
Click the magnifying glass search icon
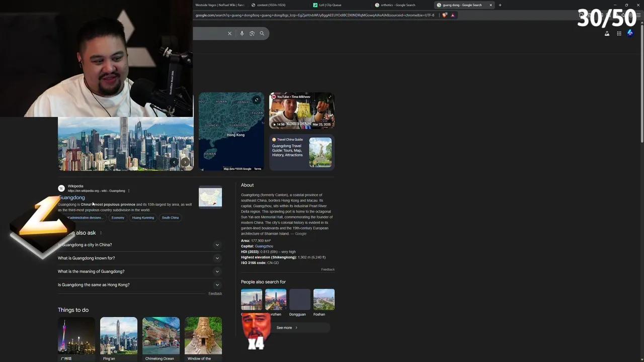click(x=262, y=34)
